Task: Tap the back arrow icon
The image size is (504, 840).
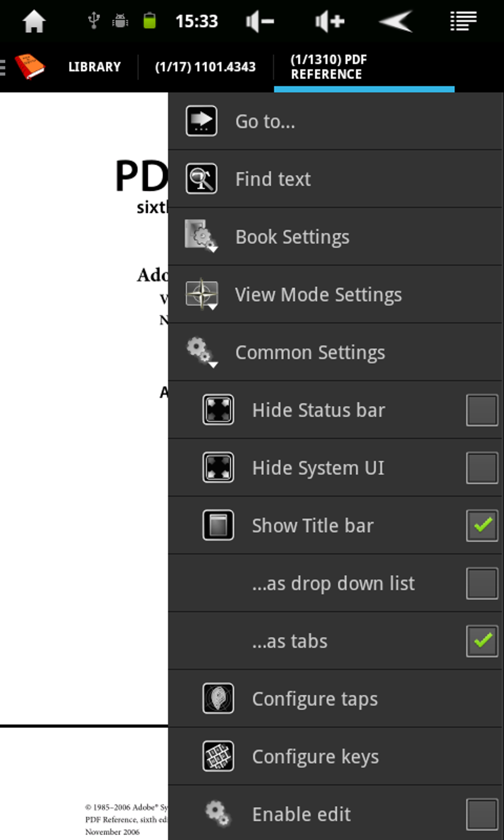Action: coord(396,21)
